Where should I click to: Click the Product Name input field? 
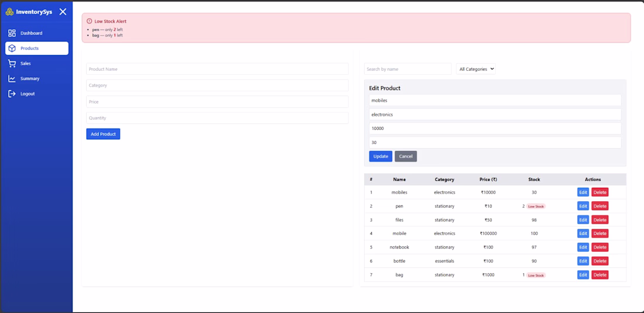coord(217,69)
